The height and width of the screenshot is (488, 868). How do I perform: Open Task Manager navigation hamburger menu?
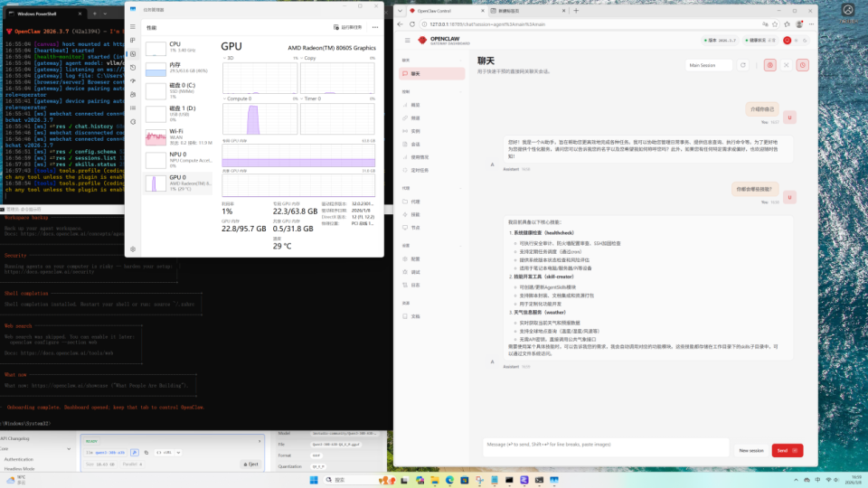tap(133, 28)
